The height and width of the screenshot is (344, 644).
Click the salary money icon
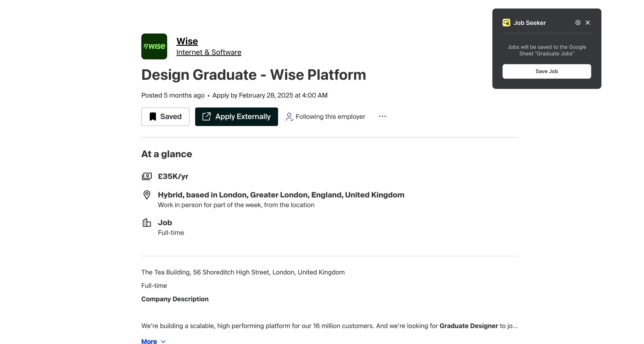pos(147,176)
